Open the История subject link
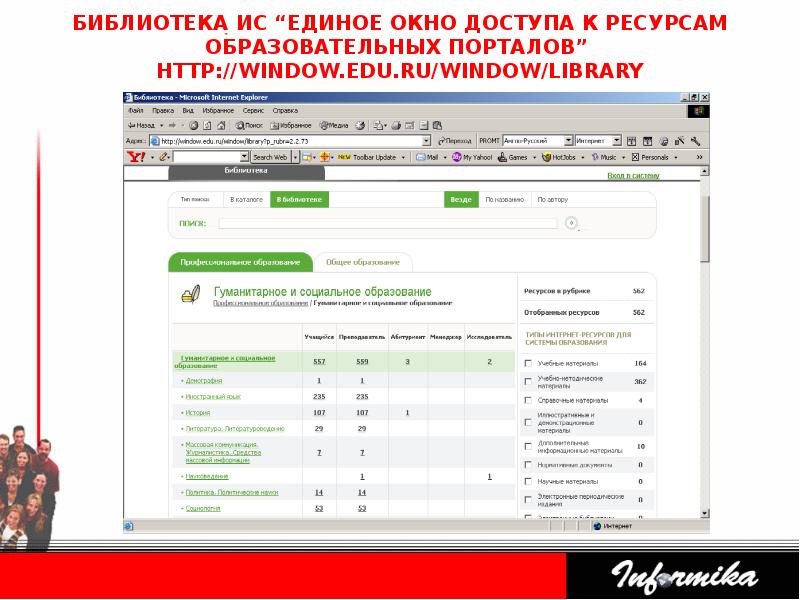Screen dimensions: 800x600 click(x=197, y=412)
